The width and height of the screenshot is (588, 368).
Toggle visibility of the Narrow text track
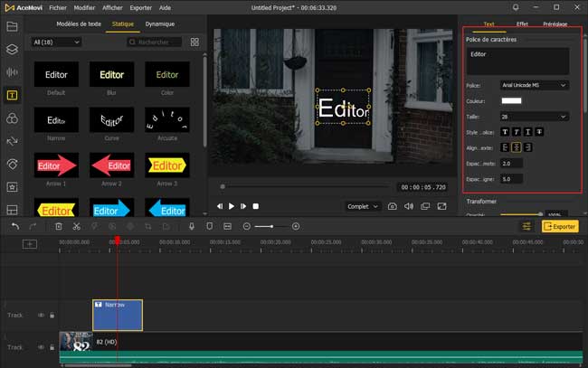(x=41, y=316)
